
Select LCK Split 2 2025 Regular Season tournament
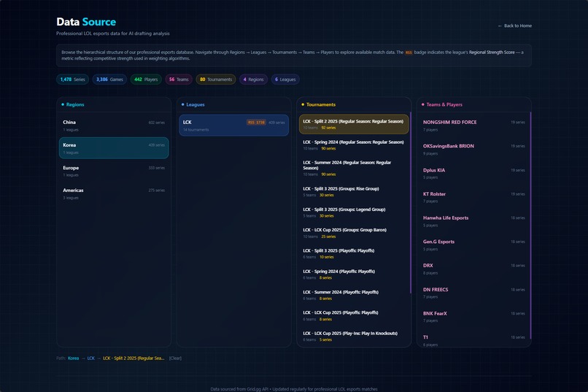354,124
